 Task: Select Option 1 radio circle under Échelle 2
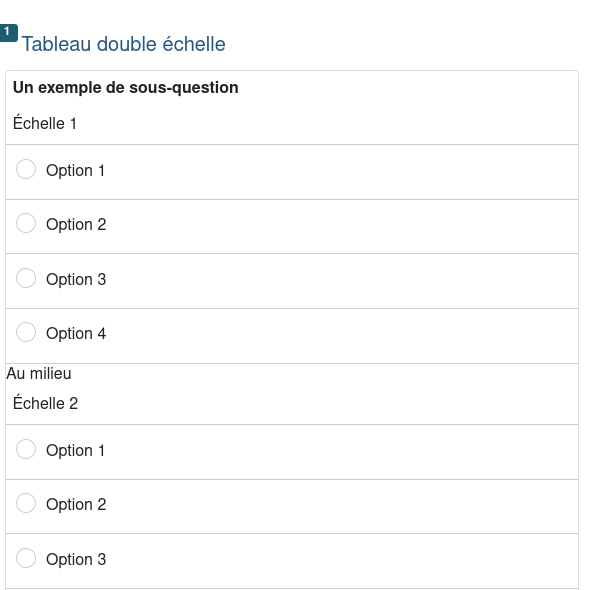pyautogui.click(x=26, y=450)
